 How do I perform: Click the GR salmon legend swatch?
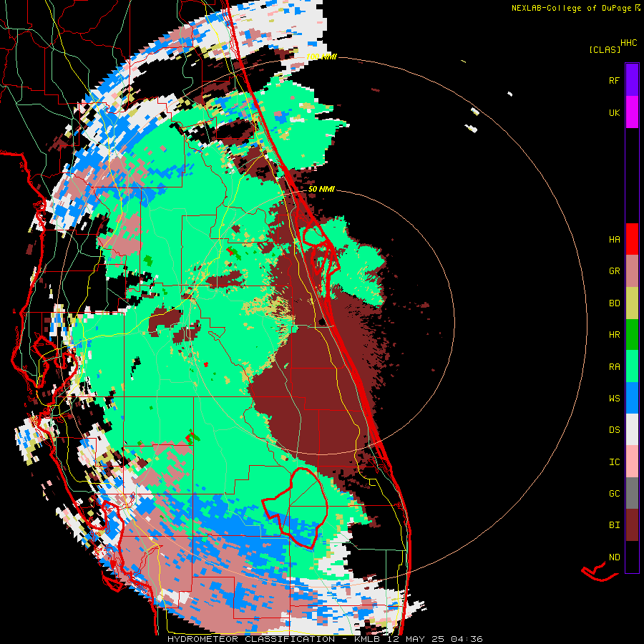pos(632,271)
